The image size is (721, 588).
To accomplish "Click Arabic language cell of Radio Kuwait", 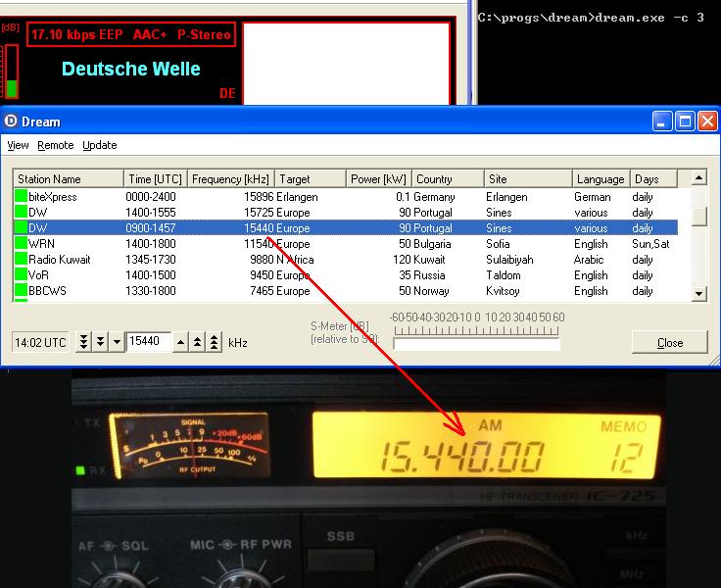I will pyautogui.click(x=589, y=260).
